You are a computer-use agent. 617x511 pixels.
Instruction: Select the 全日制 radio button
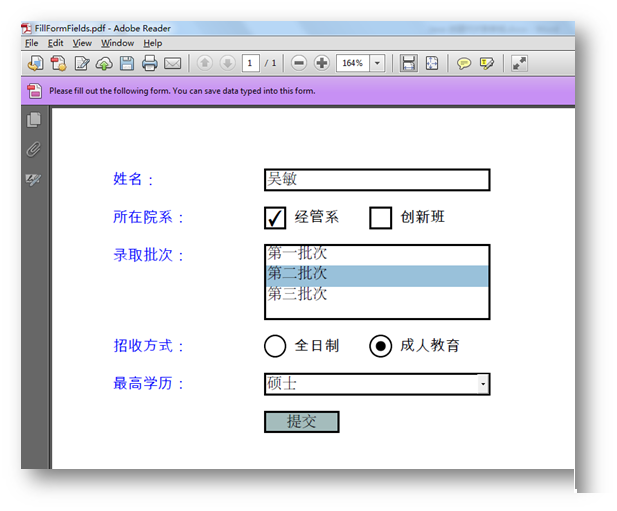pos(275,346)
